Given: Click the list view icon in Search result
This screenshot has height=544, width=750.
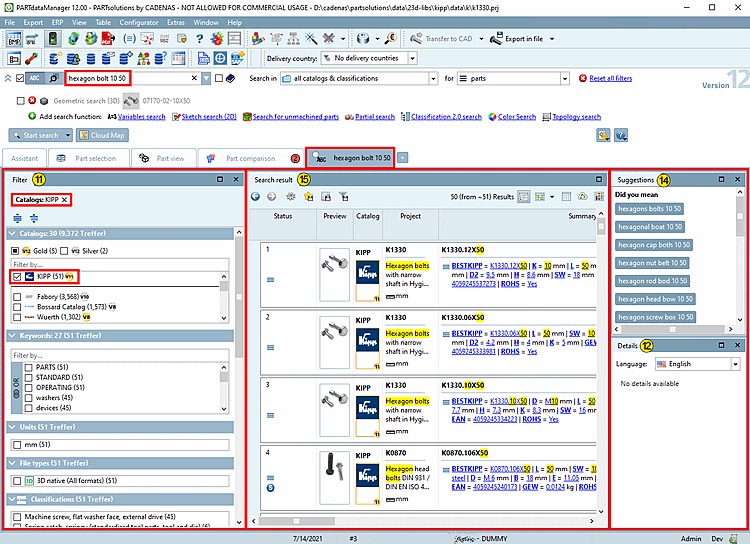Looking at the screenshot, I should [524, 197].
